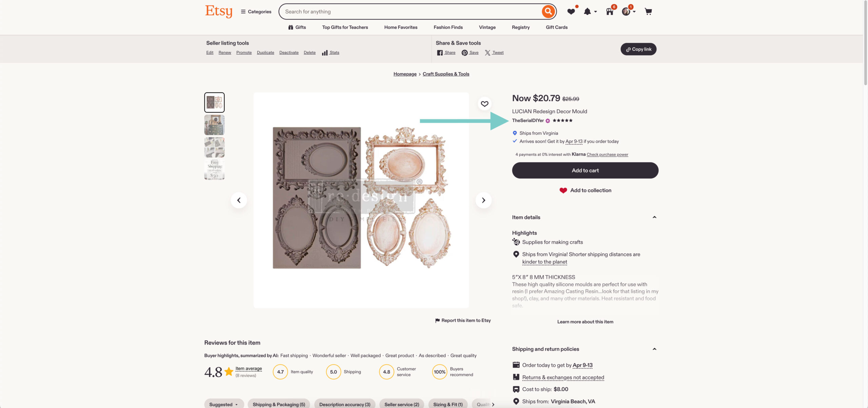Click the Star Seller badge icon
This screenshot has width=868, height=408.
click(548, 121)
